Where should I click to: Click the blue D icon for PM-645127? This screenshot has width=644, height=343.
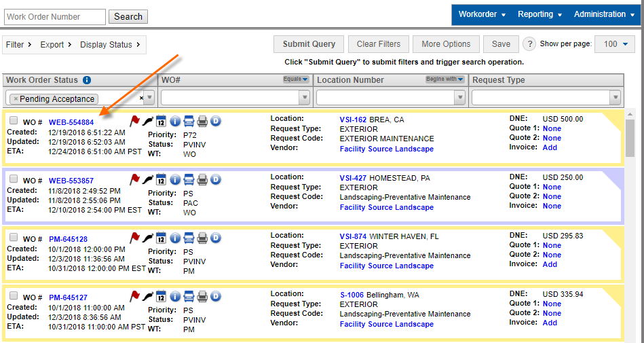coord(216,297)
